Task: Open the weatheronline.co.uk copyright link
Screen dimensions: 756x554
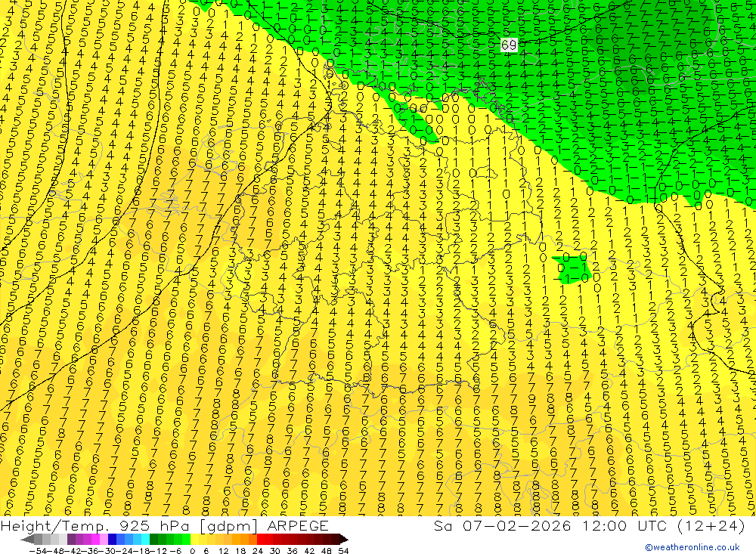Action: [692, 547]
